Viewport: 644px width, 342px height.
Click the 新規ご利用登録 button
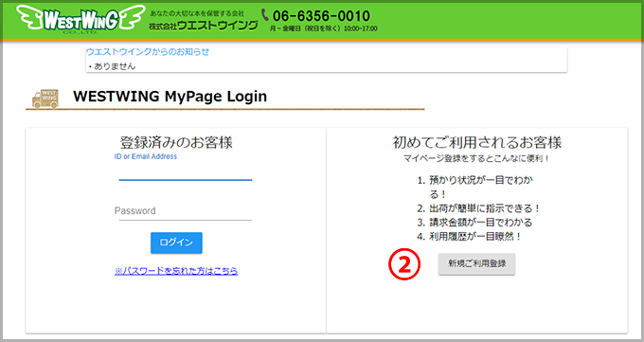476,263
